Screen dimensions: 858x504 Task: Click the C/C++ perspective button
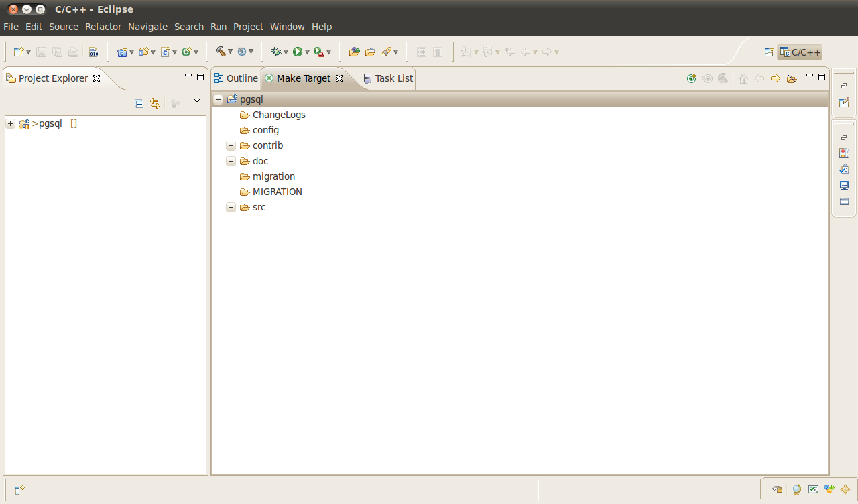pyautogui.click(x=800, y=52)
